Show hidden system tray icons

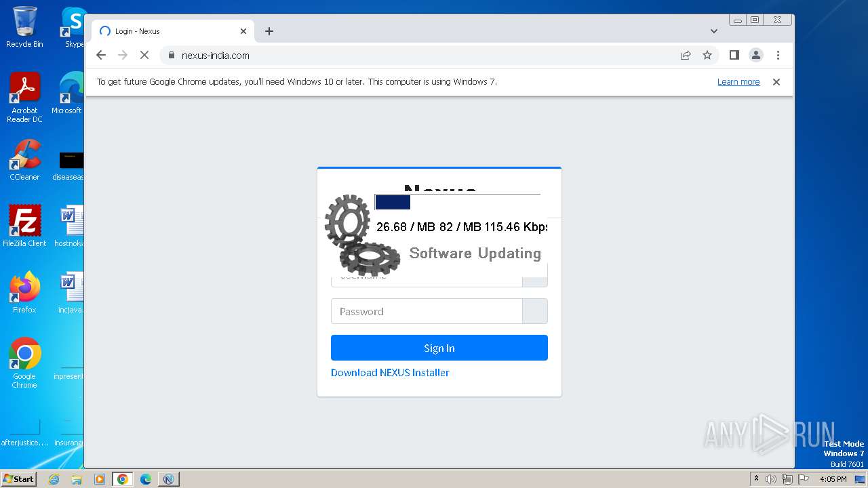pyautogui.click(x=756, y=479)
